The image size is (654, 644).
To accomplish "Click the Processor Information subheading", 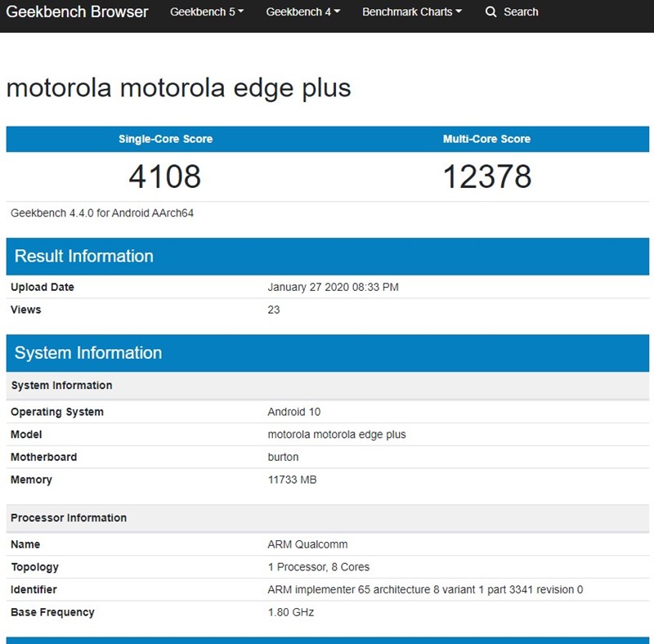I will (x=69, y=518).
